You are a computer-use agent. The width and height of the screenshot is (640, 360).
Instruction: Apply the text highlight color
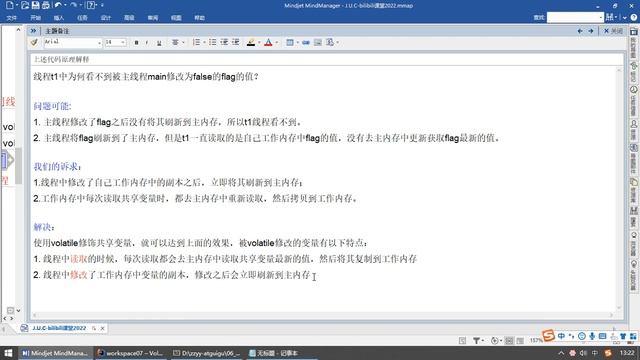(x=251, y=42)
